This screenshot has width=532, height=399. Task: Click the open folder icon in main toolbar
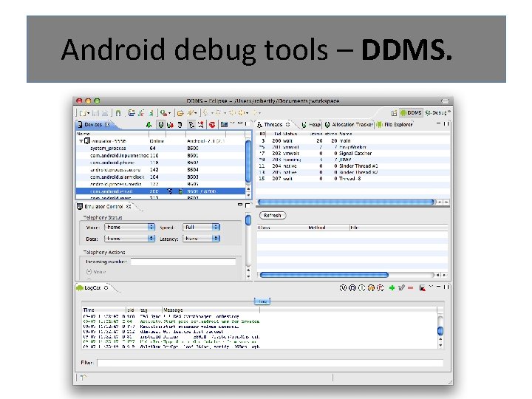[180, 113]
